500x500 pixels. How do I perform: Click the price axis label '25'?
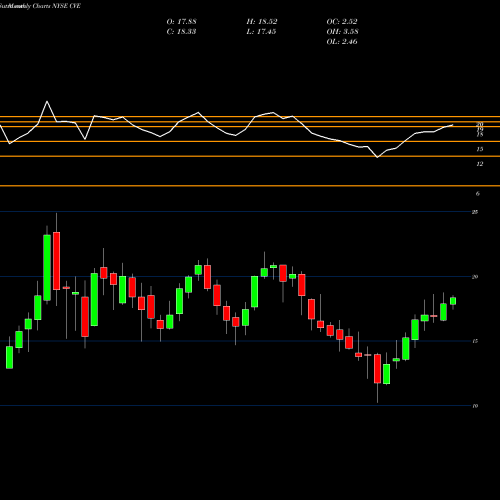475,212
